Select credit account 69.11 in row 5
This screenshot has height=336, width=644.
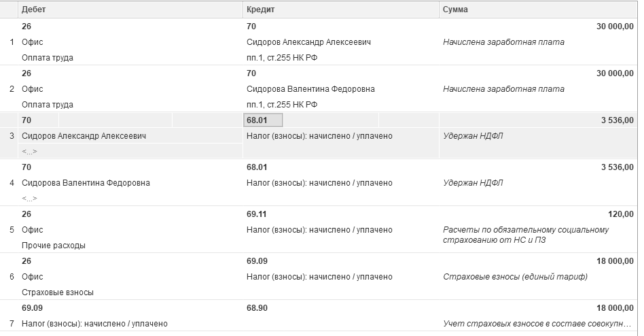(256, 214)
